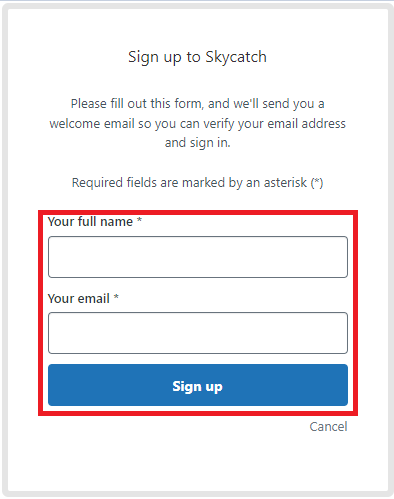Click the asterisk next to email label
The image size is (394, 499).
(x=116, y=297)
